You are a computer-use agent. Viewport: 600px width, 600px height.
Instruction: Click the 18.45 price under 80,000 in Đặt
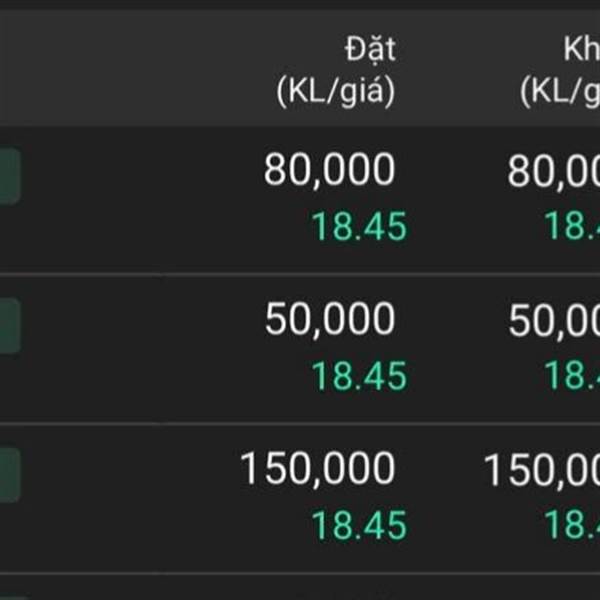pos(359,228)
